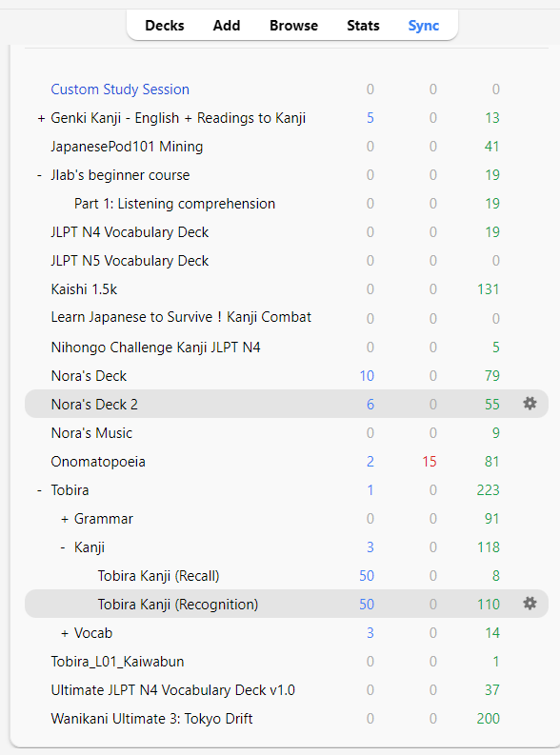Open the Tobira Kanji (Recall) subdeck
The width and height of the screenshot is (560, 755).
click(158, 576)
